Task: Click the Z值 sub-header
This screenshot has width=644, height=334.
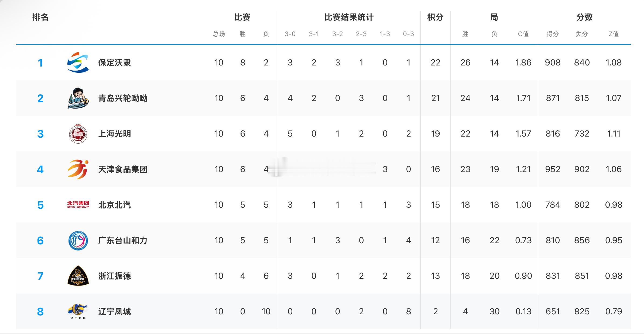Action: pos(614,34)
